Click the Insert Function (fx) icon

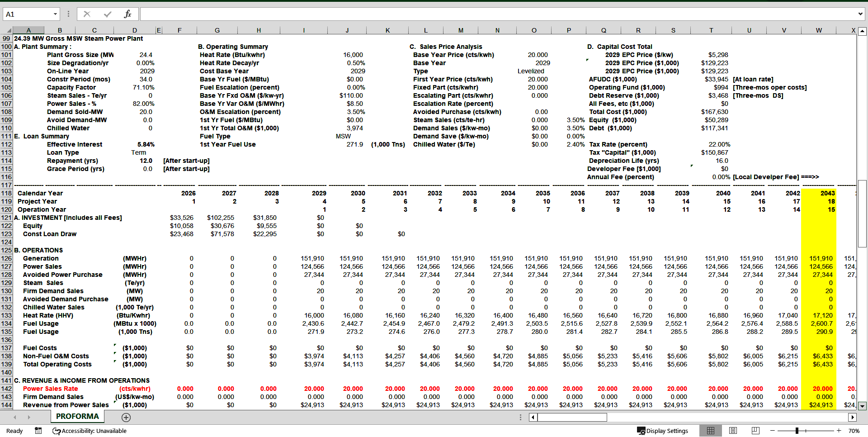point(127,14)
